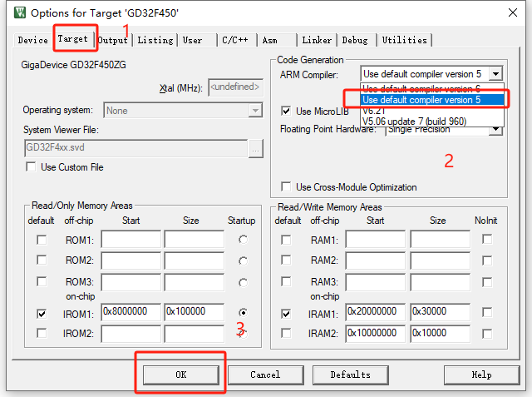Pick V5.06 update 7 (build 960) compiler
This screenshot has height=397, width=532.
click(414, 120)
